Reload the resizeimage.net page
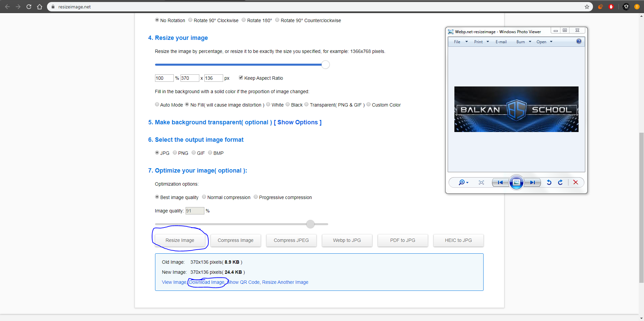This screenshot has width=644, height=321. point(29,7)
